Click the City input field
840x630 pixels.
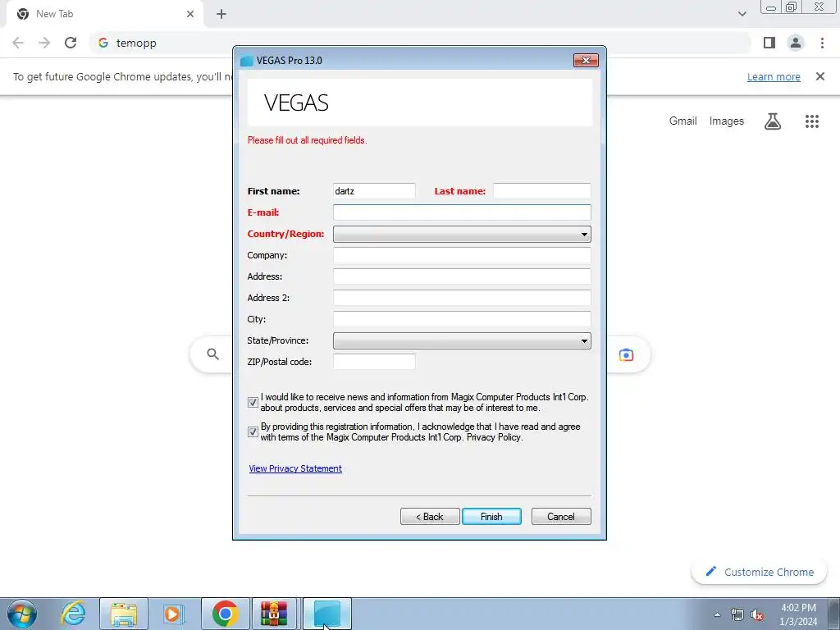[462, 319]
